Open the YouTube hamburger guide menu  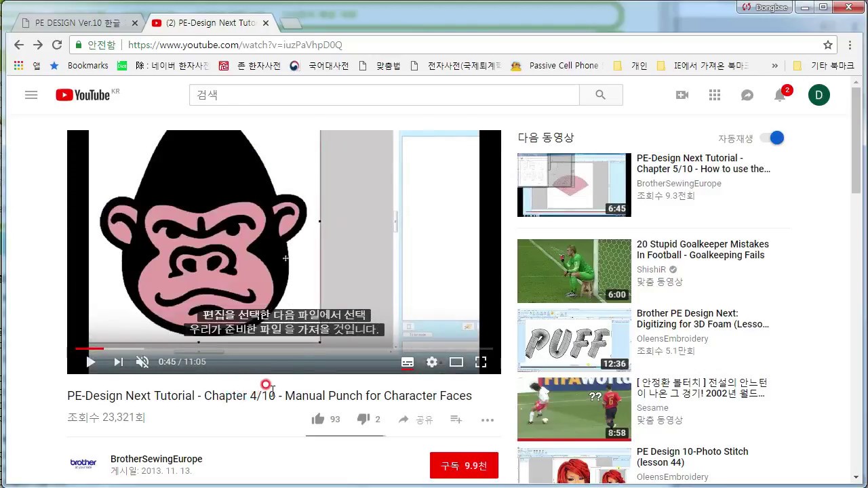[x=31, y=95]
